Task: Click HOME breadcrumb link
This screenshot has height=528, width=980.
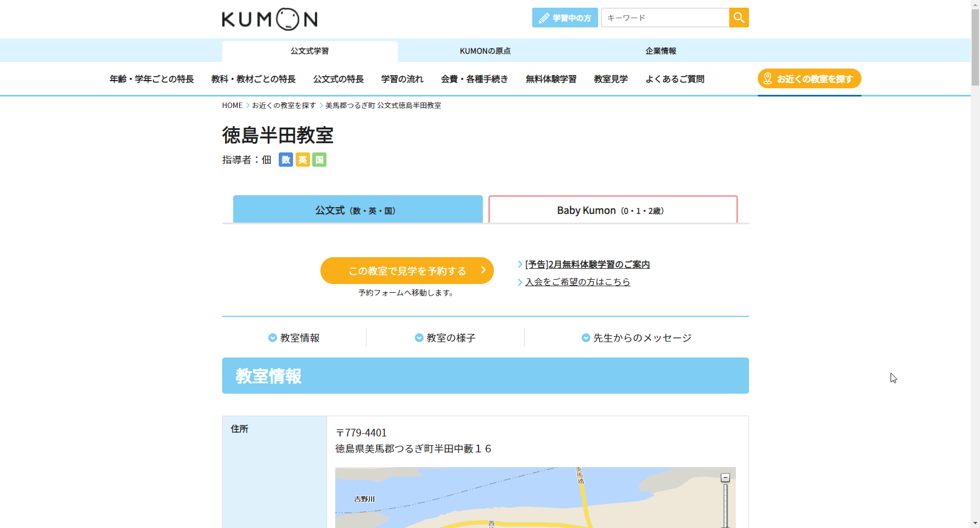Action: click(x=232, y=105)
